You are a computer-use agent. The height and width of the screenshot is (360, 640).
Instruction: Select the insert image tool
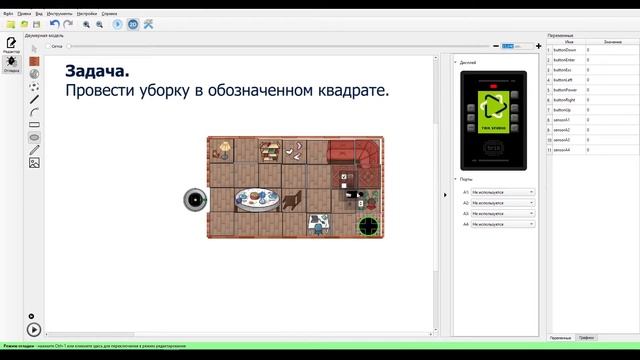pos(34,163)
